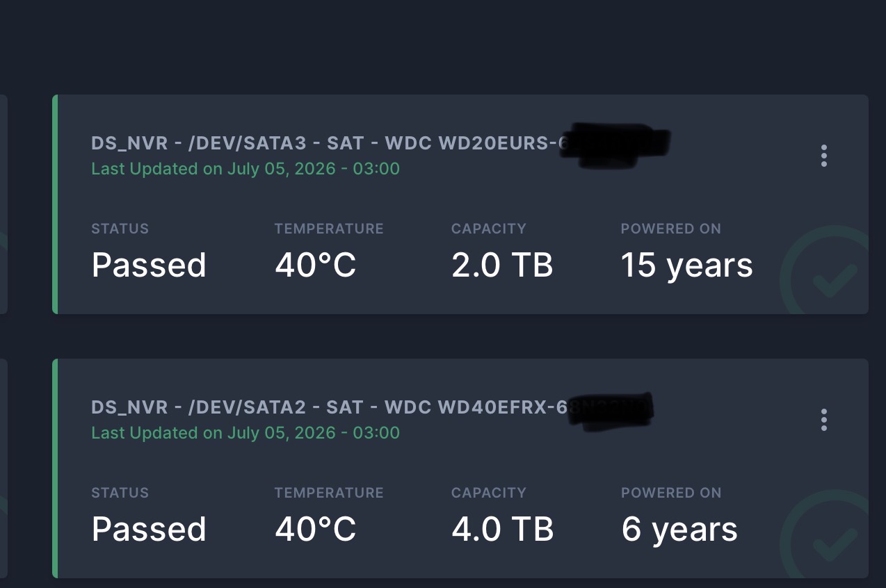The image size is (886, 588).
Task: Click the green status bar on the SATA3 card
Action: click(55, 204)
